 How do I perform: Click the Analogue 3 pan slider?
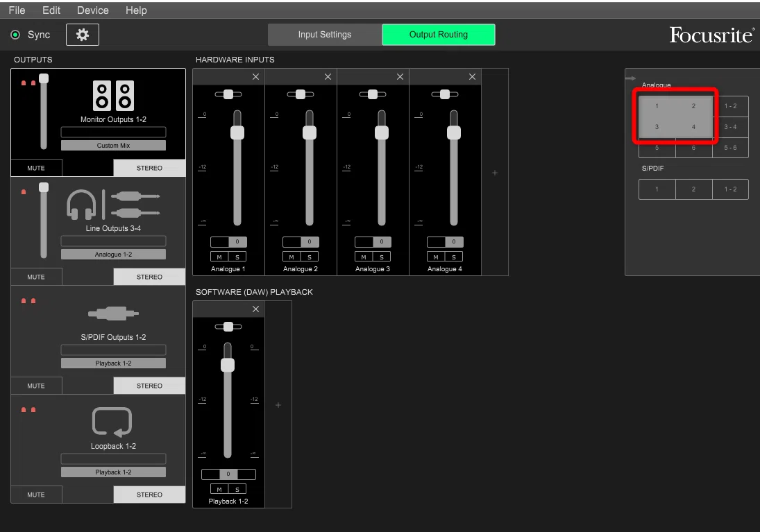373,94
